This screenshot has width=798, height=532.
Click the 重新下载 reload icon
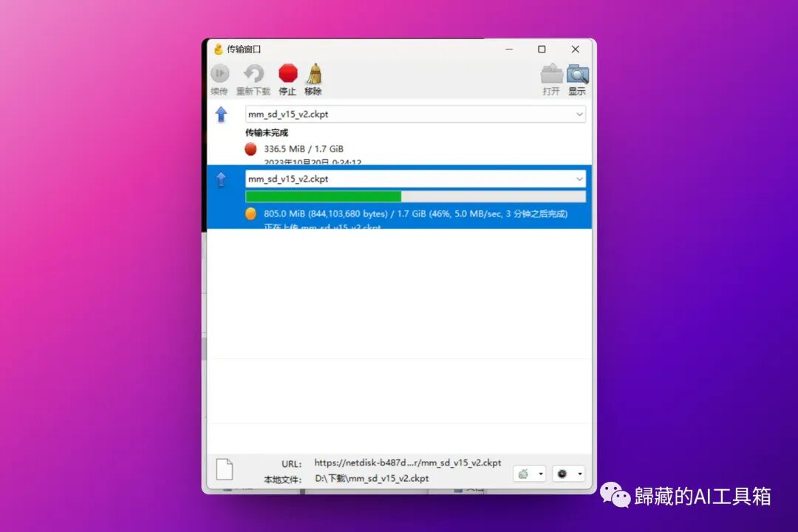253,74
